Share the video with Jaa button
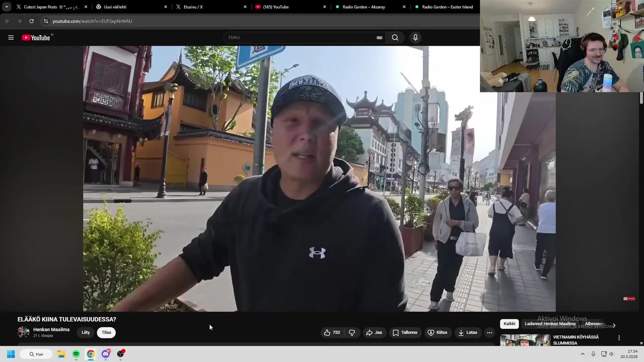 374,332
